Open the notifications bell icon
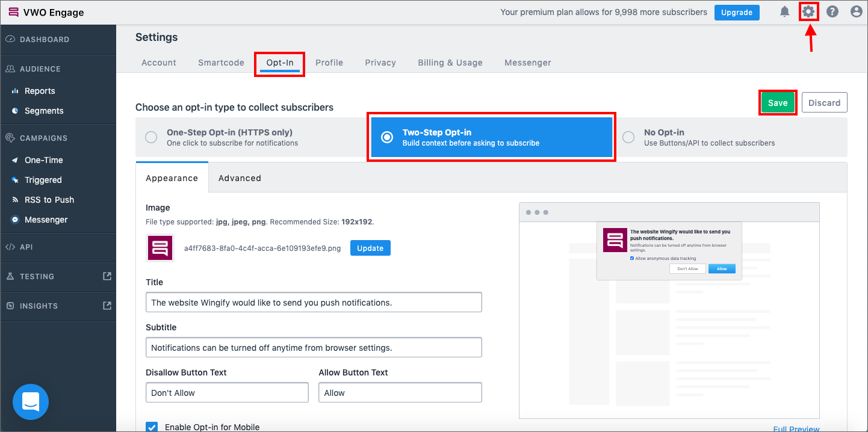868x432 pixels. pos(784,11)
